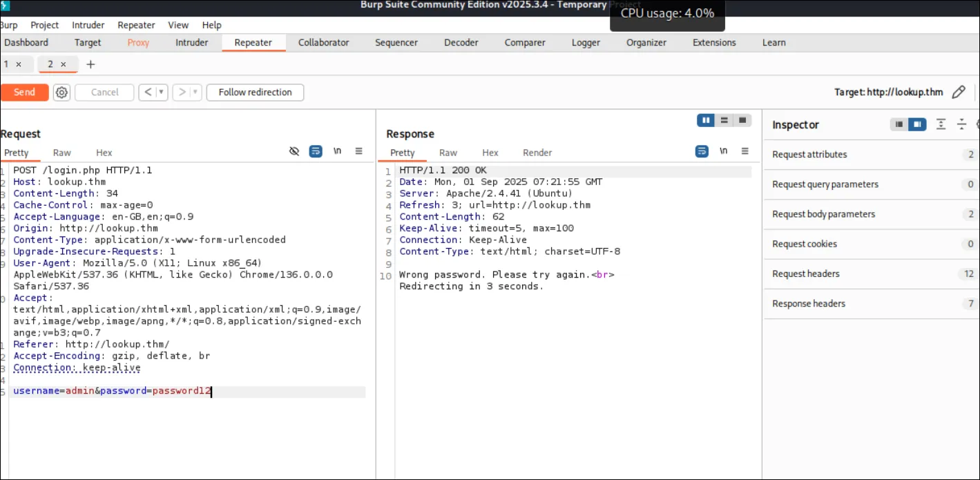Switch to the Target tab
The width and height of the screenshot is (980, 480).
tap(88, 42)
